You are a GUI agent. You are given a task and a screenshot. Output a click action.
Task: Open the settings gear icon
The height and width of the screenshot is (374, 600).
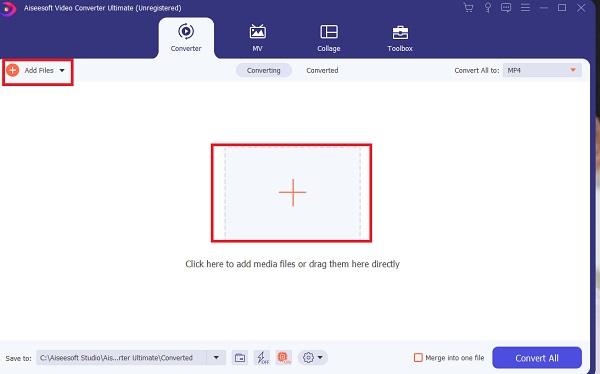click(x=308, y=358)
